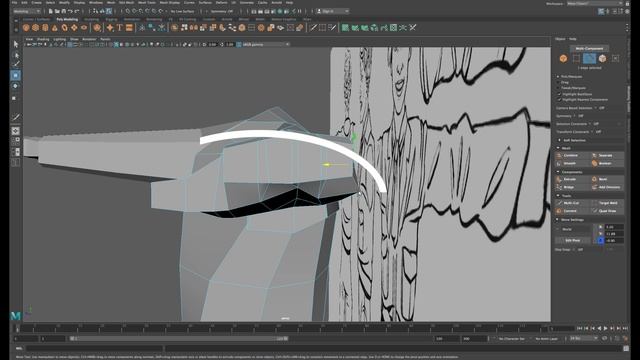Select the active Move tool in Tool Box

pyautogui.click(x=16, y=75)
